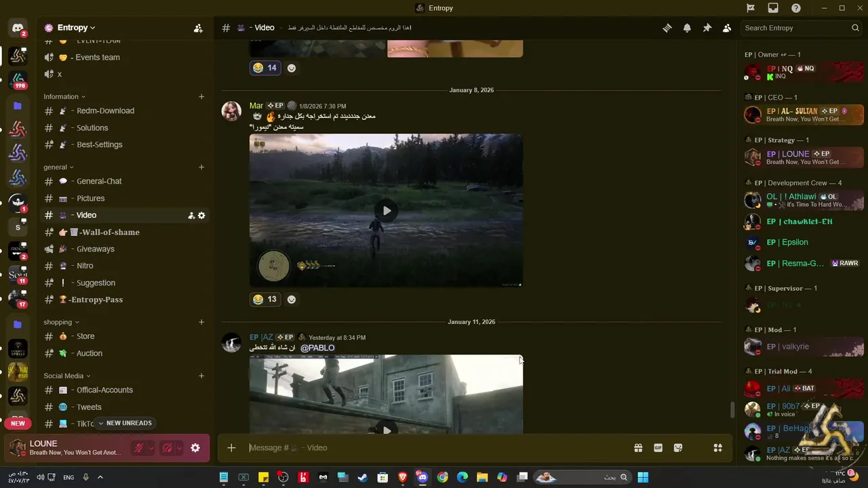The height and width of the screenshot is (488, 868).
Task: Click the member list scrollbar thumb
Action: 732,411
